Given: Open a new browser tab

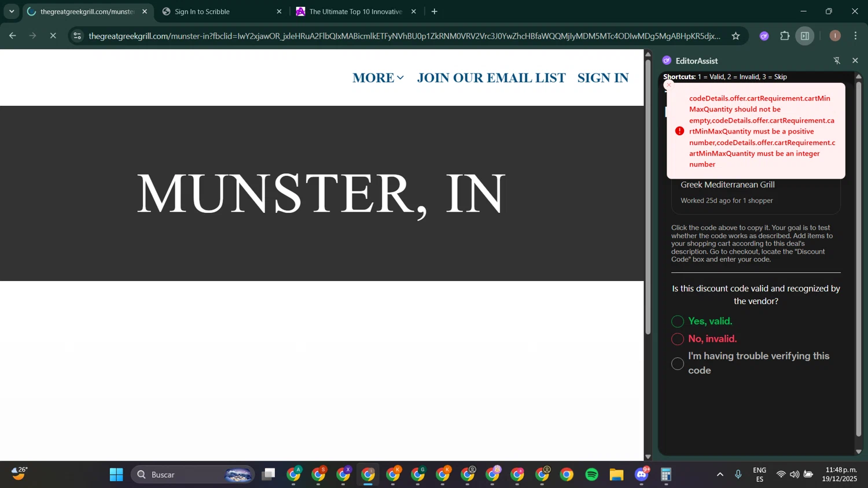Looking at the screenshot, I should point(435,12).
